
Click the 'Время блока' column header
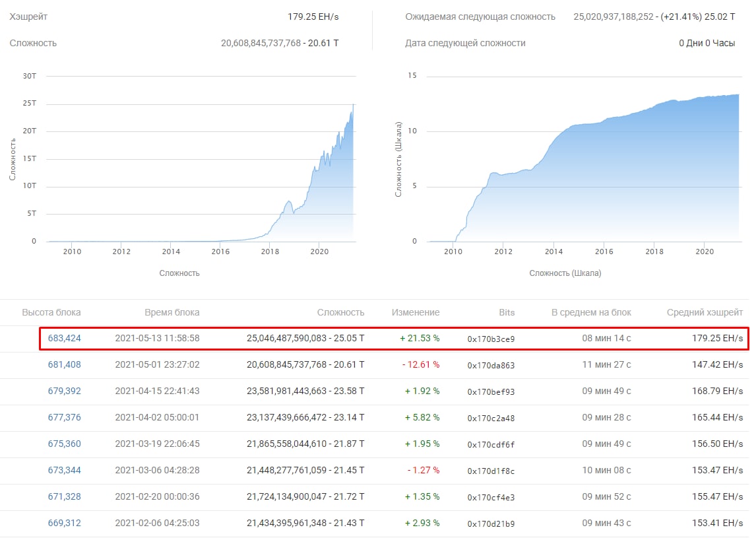click(172, 312)
